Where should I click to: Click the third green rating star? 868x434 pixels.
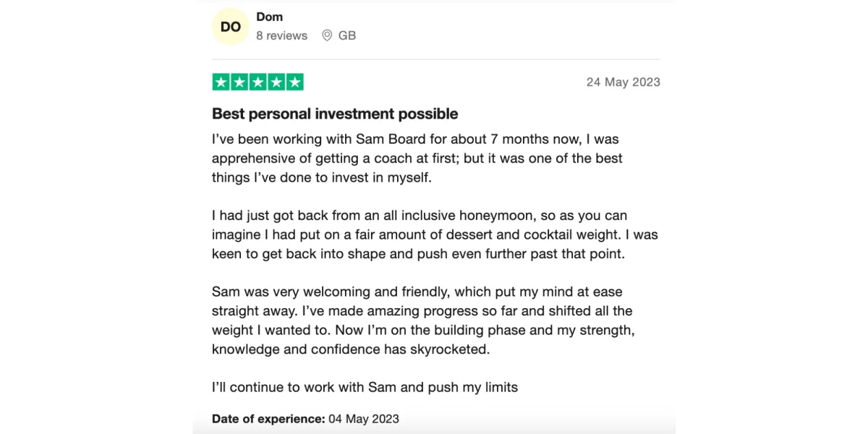coord(258,82)
